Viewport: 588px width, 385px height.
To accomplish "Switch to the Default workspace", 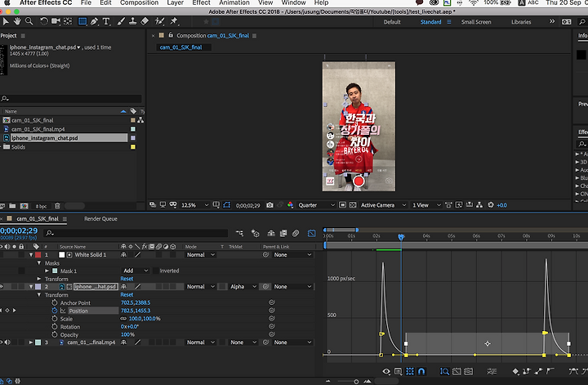I will point(392,22).
